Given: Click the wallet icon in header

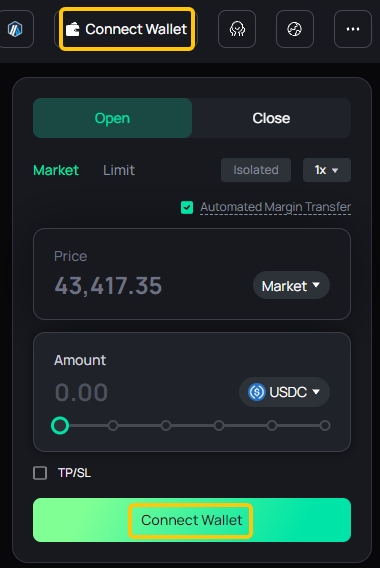Looking at the screenshot, I should (x=72, y=29).
